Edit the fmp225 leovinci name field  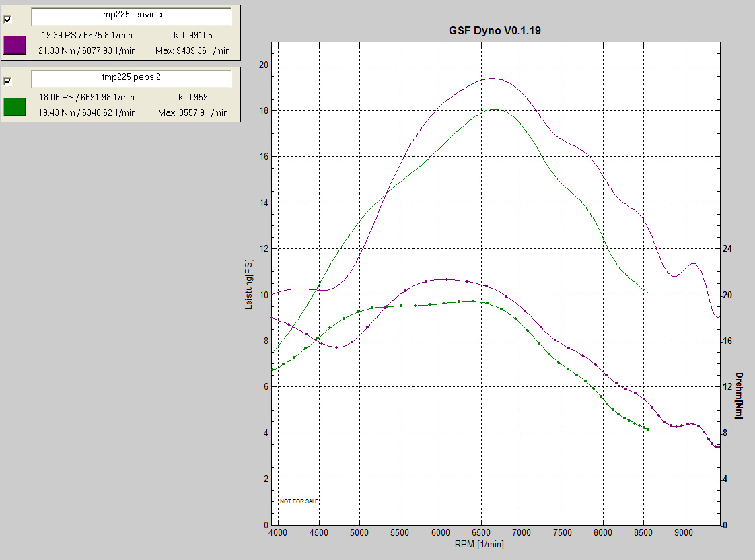click(x=131, y=16)
